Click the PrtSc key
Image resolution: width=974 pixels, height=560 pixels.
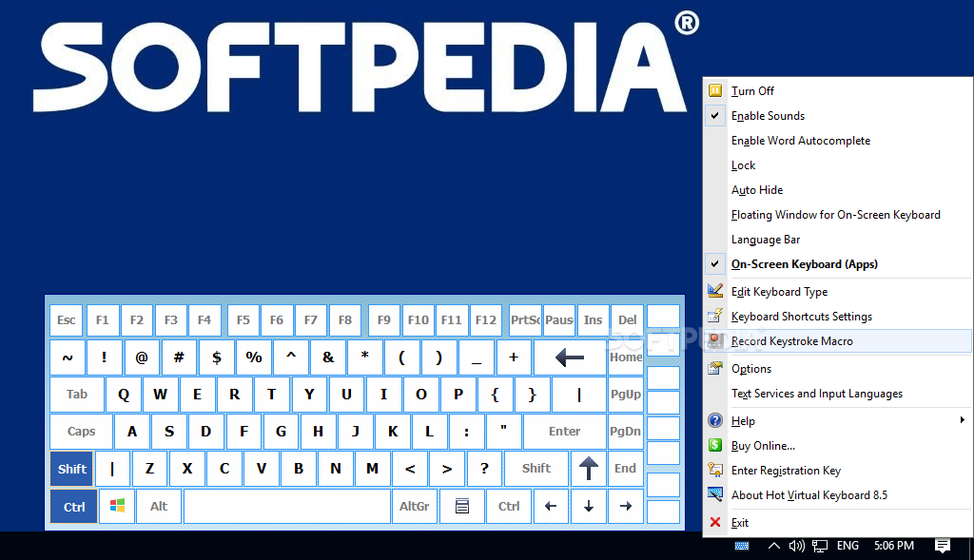(x=525, y=319)
